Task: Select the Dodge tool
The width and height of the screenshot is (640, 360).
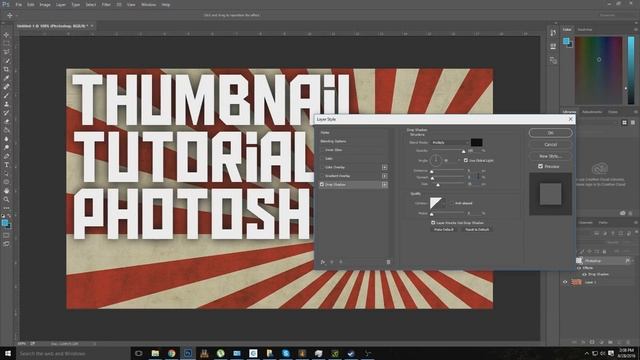Action: pos(6,147)
